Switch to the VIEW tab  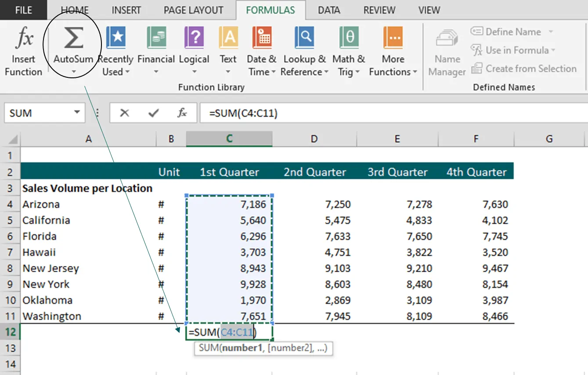[429, 10]
